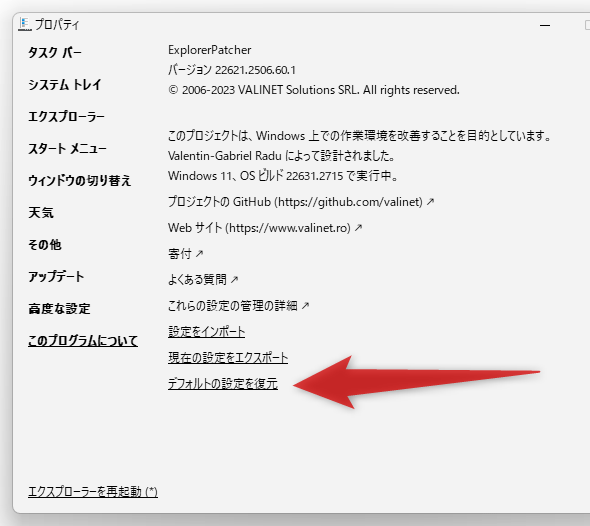
Task: Select the その他 section
Action: [x=44, y=245]
